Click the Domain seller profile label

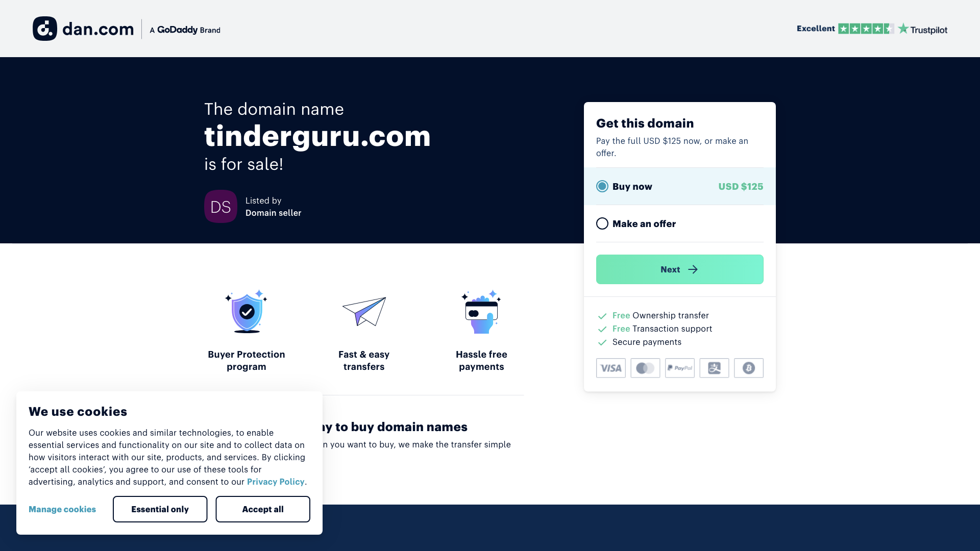click(x=273, y=213)
